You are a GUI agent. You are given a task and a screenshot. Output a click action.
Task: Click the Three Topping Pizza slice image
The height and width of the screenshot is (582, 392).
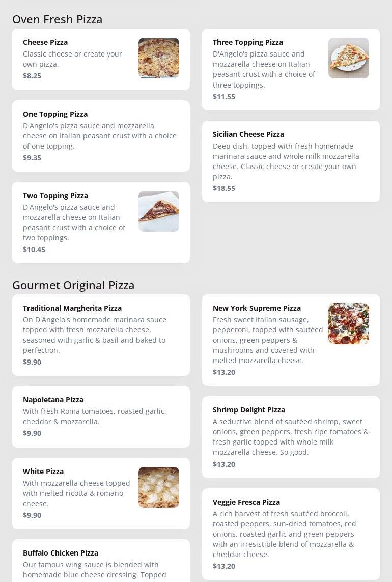(349, 58)
